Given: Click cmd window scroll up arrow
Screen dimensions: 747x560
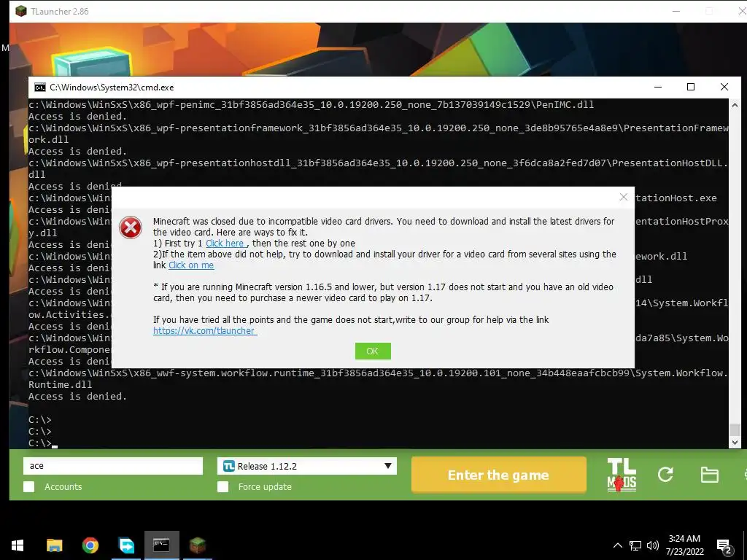Looking at the screenshot, I should pyautogui.click(x=735, y=105).
